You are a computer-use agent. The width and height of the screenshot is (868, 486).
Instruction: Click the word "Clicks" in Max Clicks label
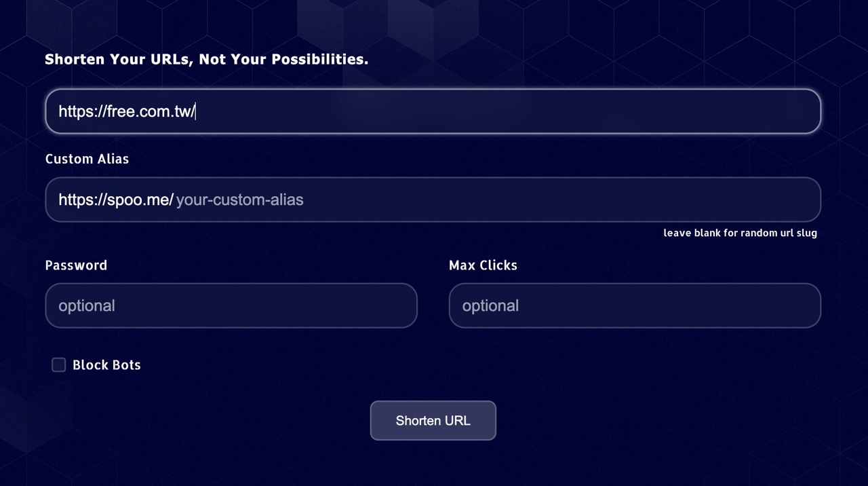pyautogui.click(x=498, y=265)
